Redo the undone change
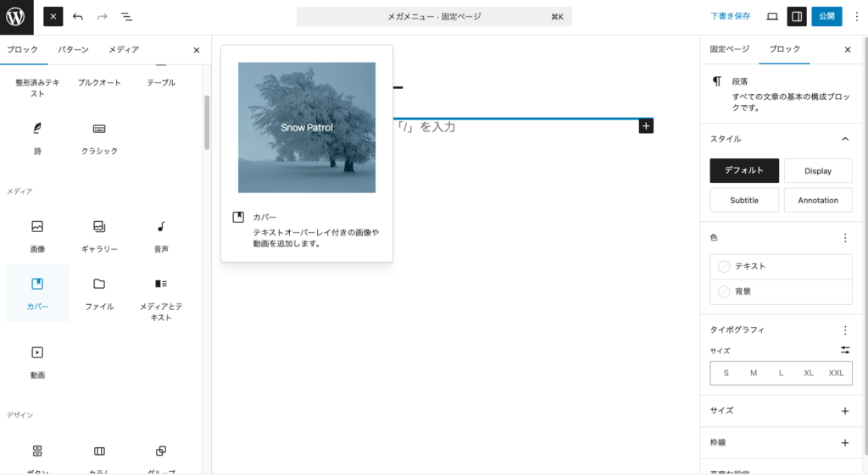Image resolution: width=868 pixels, height=476 pixels. 102,17
